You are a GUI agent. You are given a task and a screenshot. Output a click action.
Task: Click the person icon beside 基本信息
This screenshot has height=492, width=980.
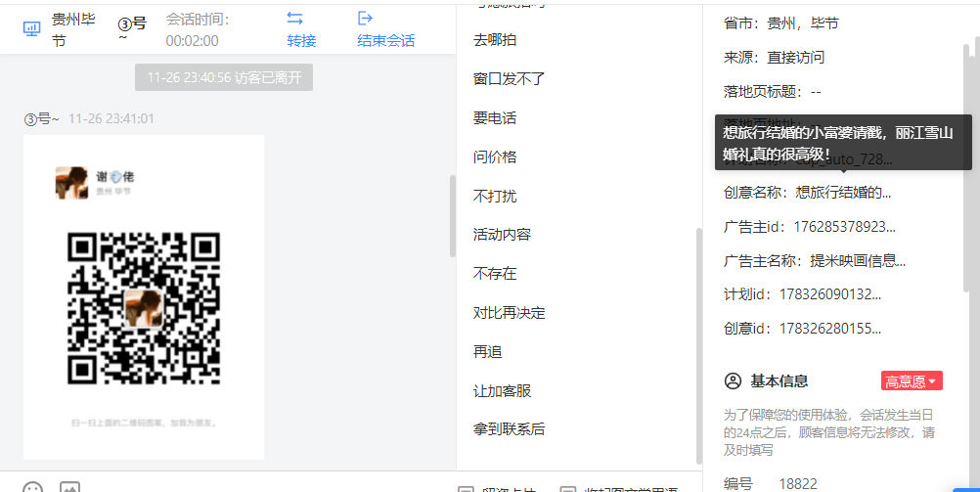tap(733, 380)
